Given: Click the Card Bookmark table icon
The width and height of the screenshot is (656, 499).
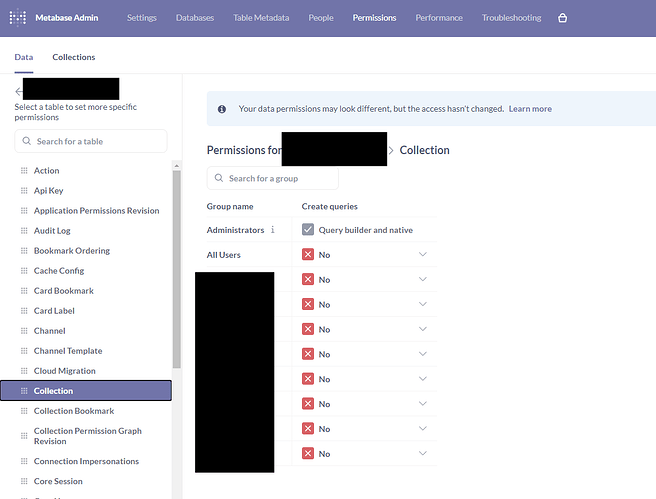Looking at the screenshot, I should pos(24,291).
